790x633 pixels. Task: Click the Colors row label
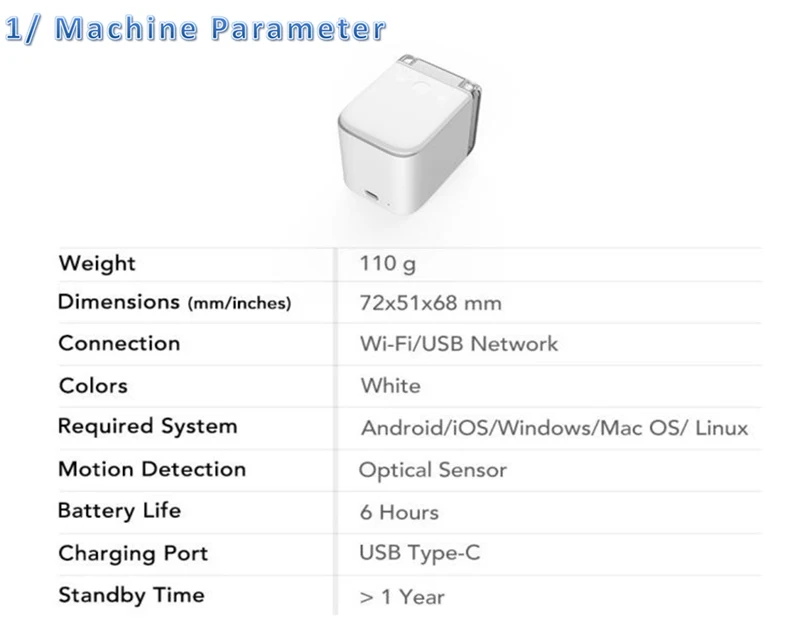coord(93,386)
